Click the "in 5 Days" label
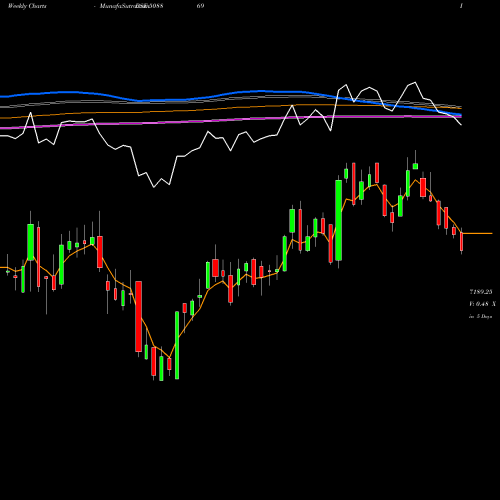The height and width of the screenshot is (500, 500). point(480,316)
